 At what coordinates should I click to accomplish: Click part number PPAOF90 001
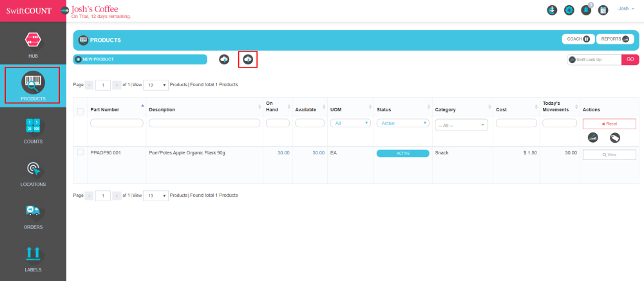(106, 152)
